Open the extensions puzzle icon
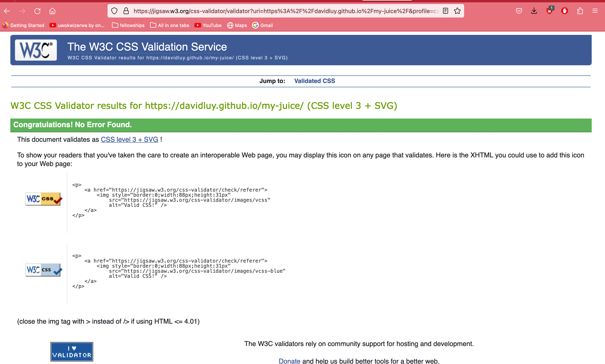 click(x=580, y=11)
